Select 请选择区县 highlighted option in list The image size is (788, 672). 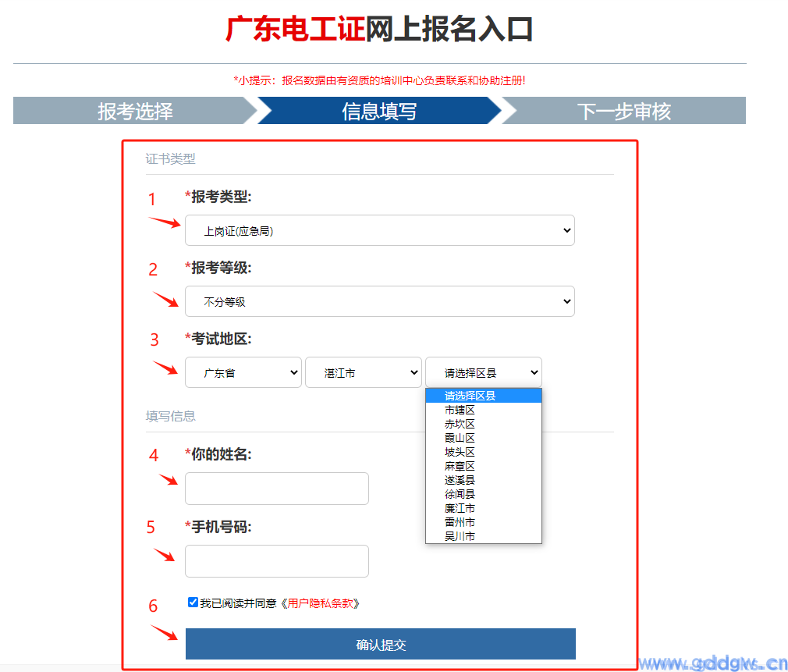pyautogui.click(x=484, y=396)
